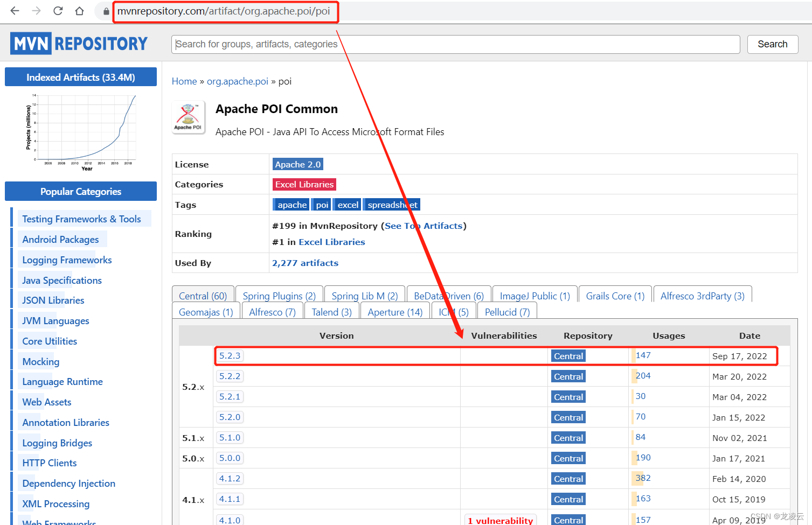The height and width of the screenshot is (525, 812).
Task: Open the 204 usages link
Action: 643,376
